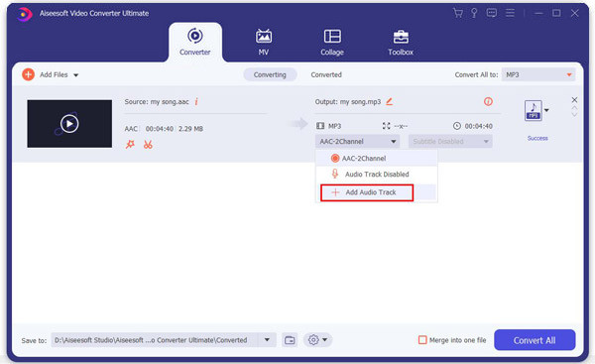Choose Audio Track Disabled option

point(377,175)
